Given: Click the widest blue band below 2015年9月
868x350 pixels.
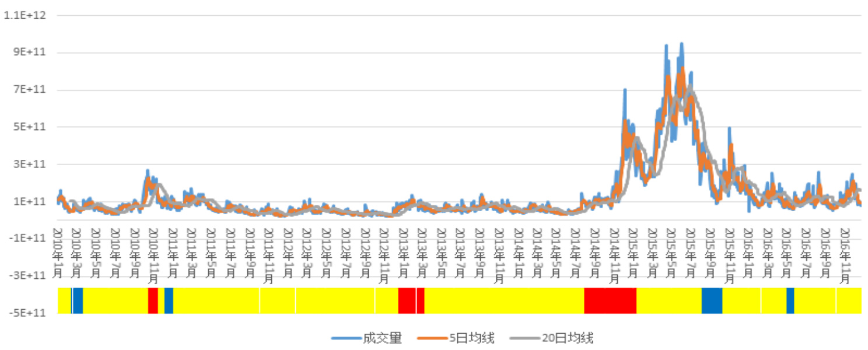Looking at the screenshot, I should click(x=712, y=300).
